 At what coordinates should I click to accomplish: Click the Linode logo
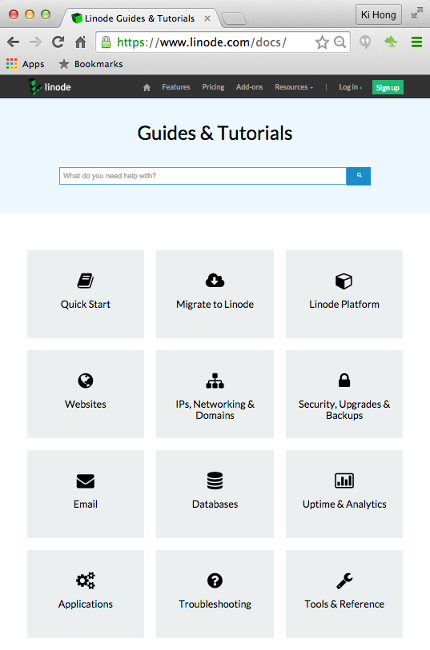point(50,87)
